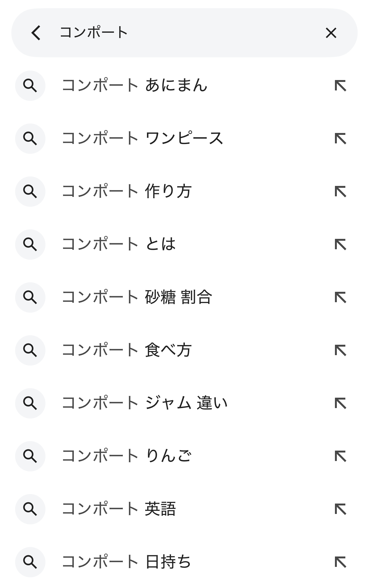Screen dimensions: 369x588
Task: Pick the コンポート 砂糖 割合 suggestion
Action: click(x=137, y=297)
